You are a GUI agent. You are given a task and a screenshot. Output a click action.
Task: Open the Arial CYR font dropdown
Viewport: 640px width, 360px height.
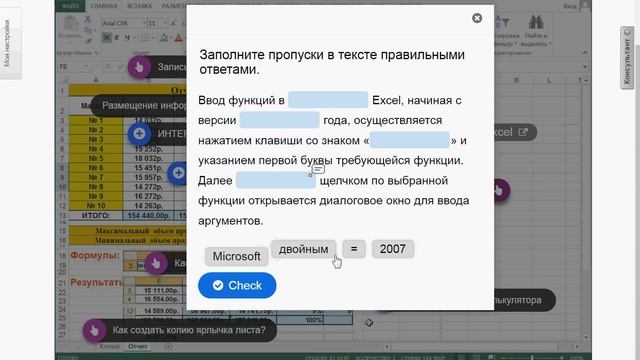(124, 23)
